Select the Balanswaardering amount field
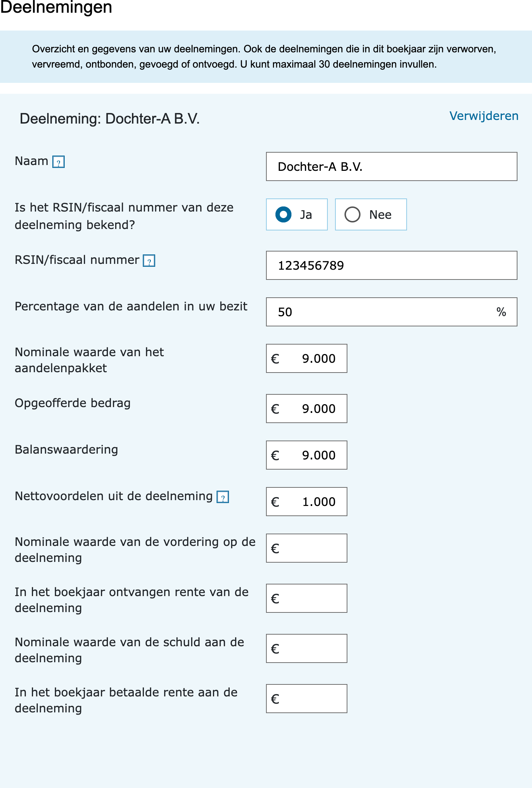This screenshot has width=532, height=788. [307, 455]
